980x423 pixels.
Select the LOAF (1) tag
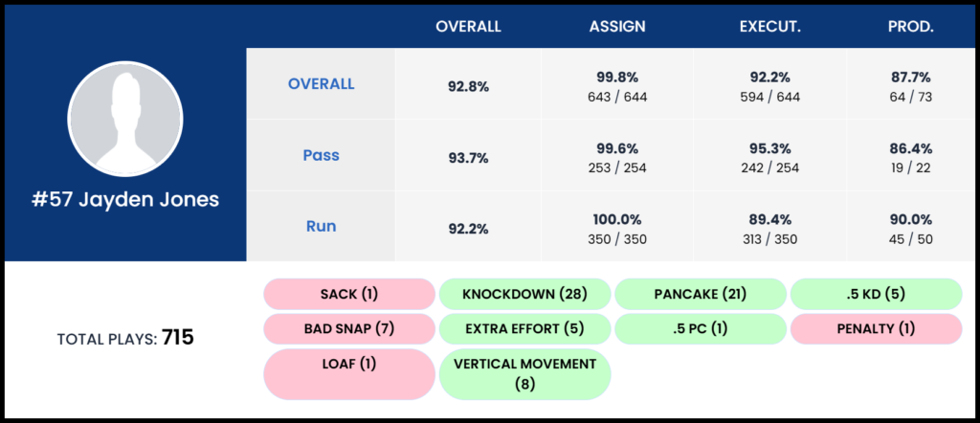click(348, 373)
